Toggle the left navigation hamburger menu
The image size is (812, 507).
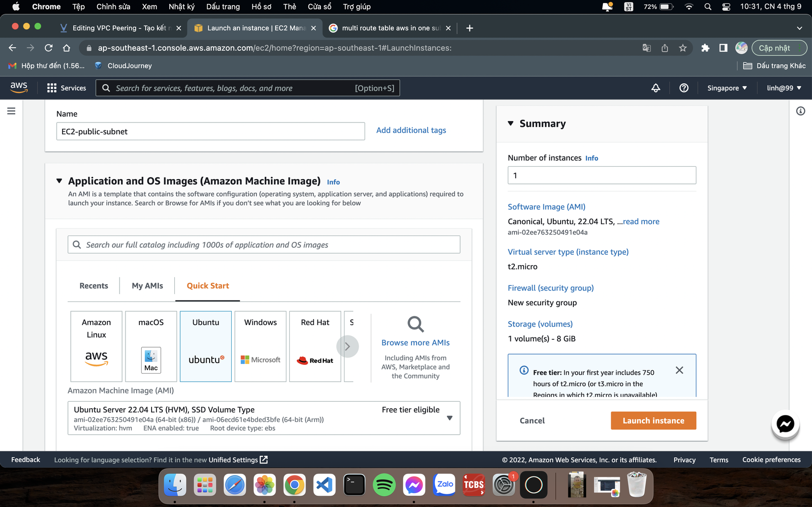tap(11, 111)
